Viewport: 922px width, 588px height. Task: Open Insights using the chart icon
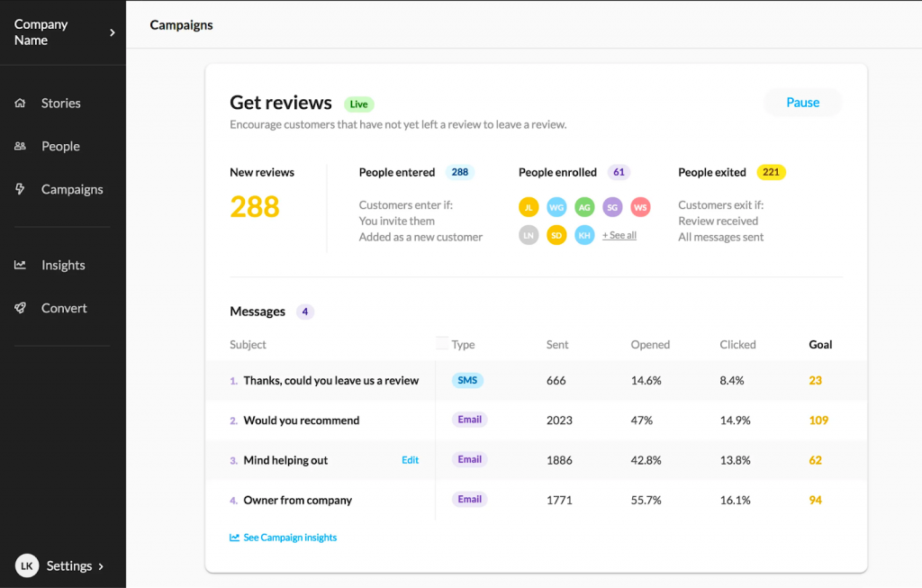[21, 265]
